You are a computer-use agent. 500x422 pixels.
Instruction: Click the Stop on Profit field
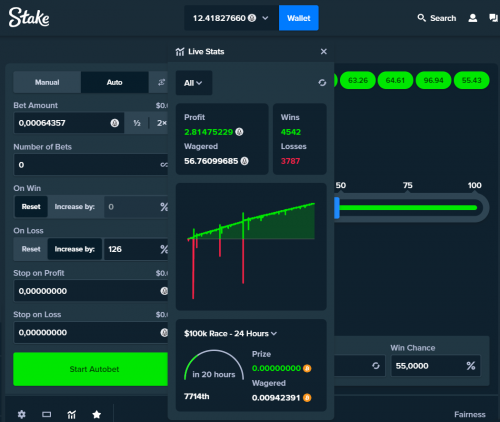coord(91,291)
